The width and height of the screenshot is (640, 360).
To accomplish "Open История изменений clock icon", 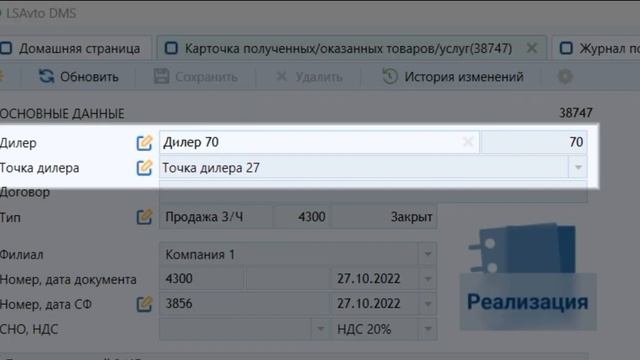I will click(x=390, y=76).
